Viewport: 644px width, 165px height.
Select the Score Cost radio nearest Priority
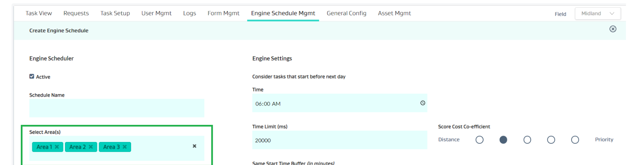click(x=575, y=140)
